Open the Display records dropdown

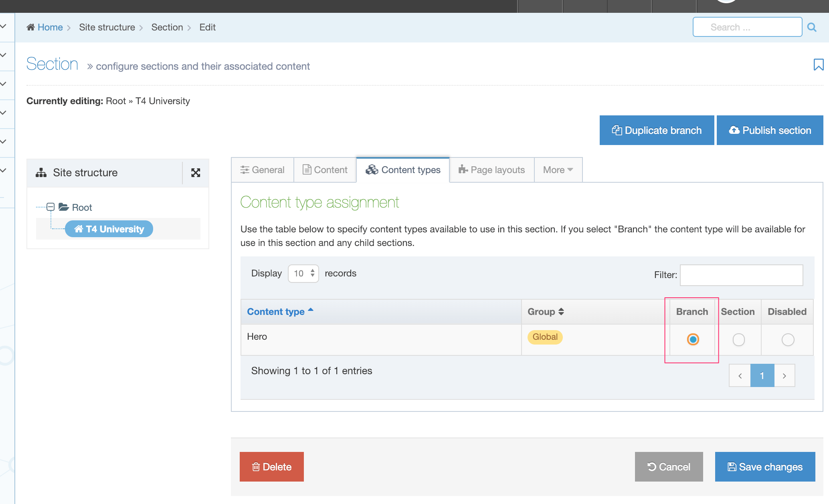click(x=303, y=274)
